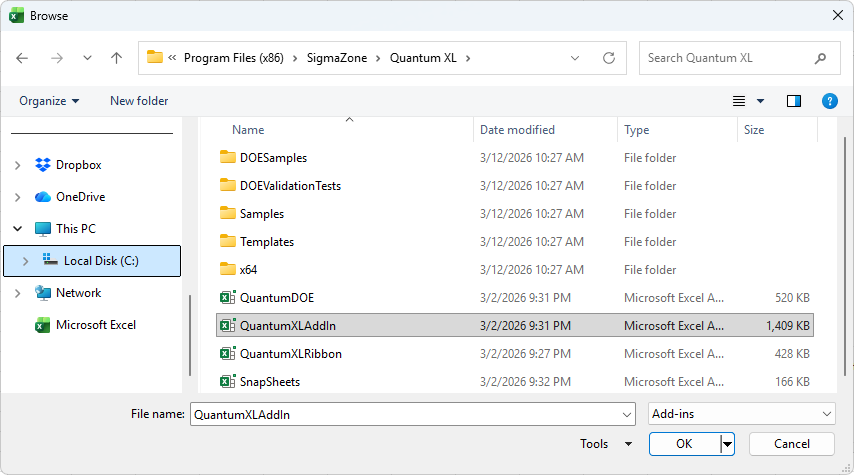
Task: Open the Organize menu
Action: tap(49, 101)
